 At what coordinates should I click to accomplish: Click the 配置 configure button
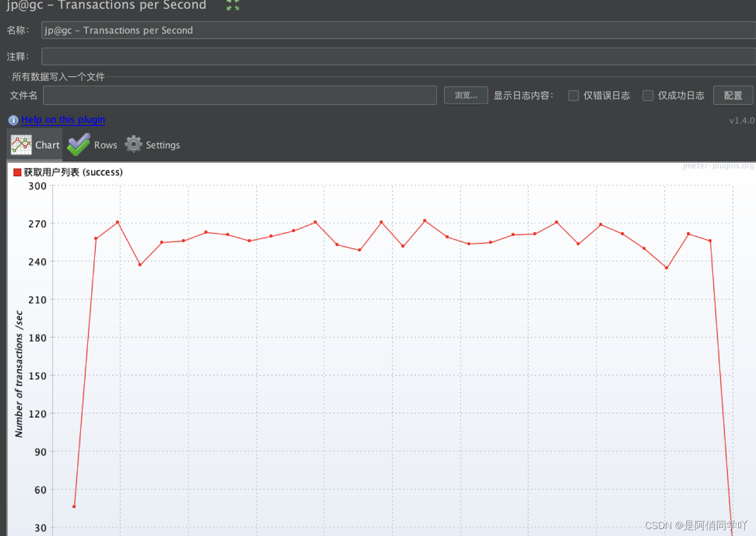[733, 95]
